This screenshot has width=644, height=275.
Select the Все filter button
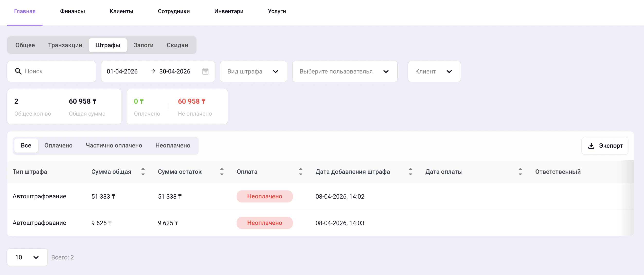pos(26,145)
